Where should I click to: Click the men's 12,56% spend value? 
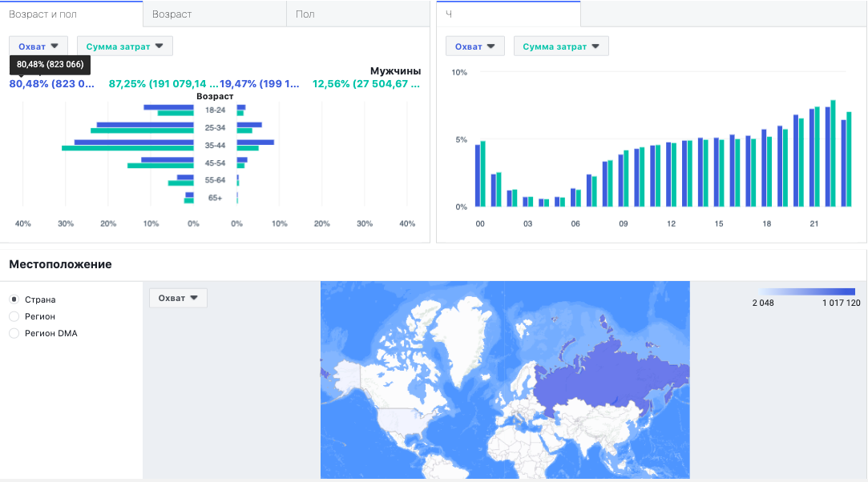pyautogui.click(x=366, y=83)
